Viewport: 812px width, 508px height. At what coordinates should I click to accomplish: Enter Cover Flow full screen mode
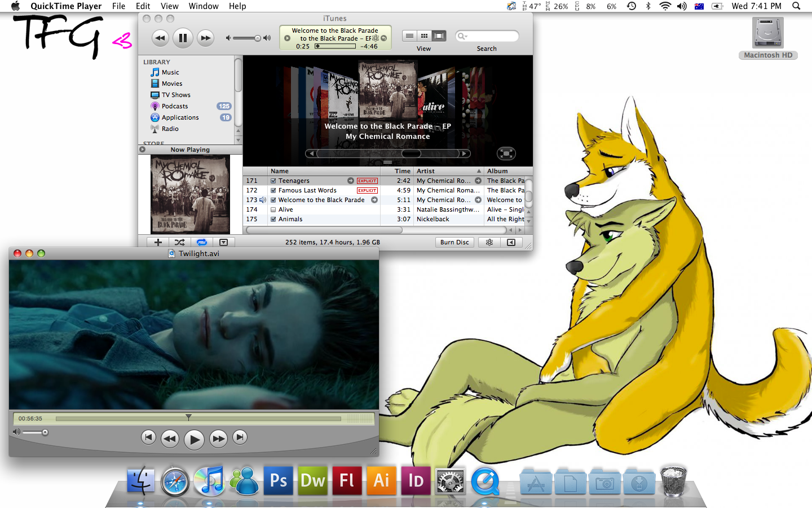(x=506, y=154)
